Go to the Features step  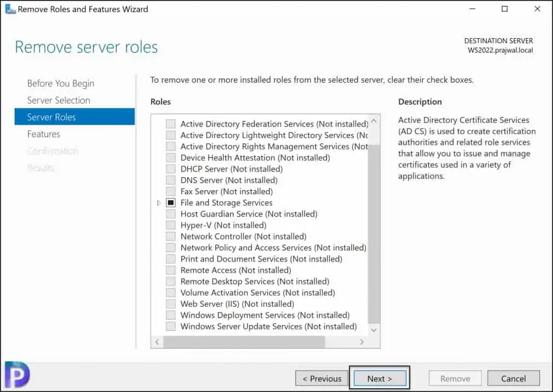pos(44,134)
